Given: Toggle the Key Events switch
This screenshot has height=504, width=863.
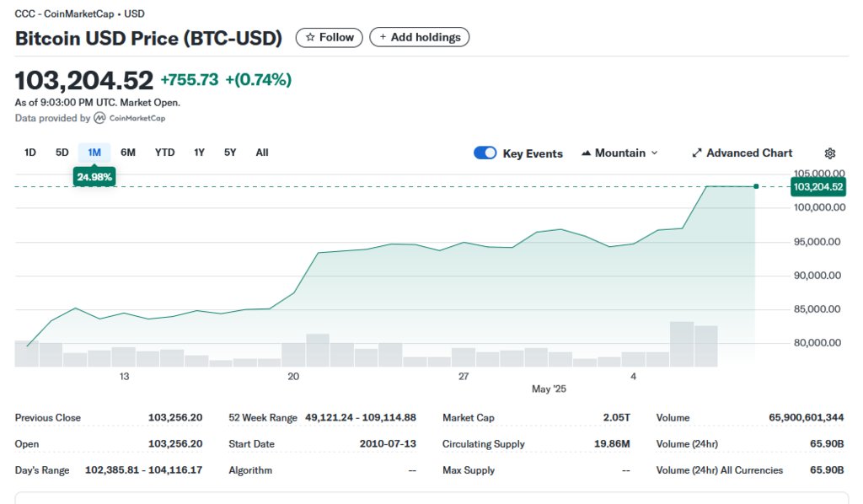Looking at the screenshot, I should 485,153.
